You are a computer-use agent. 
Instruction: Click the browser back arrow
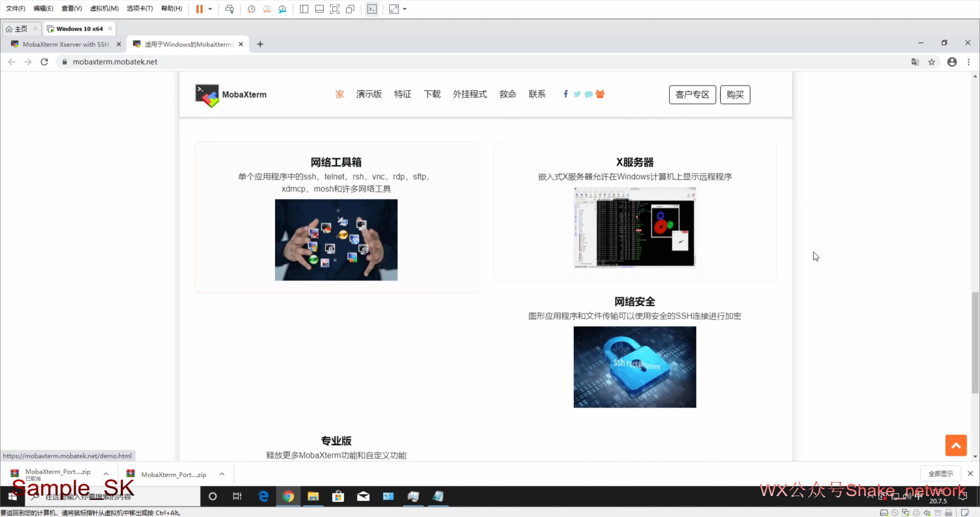(x=11, y=62)
